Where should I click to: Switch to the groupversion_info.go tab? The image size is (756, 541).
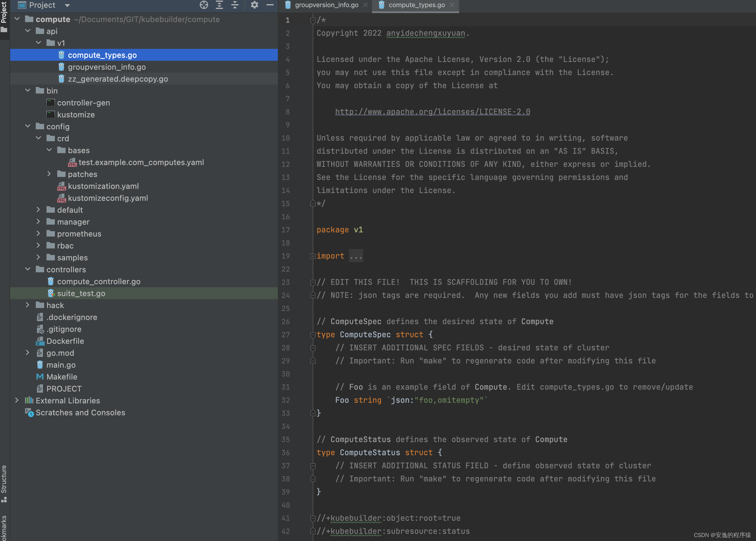coord(326,5)
